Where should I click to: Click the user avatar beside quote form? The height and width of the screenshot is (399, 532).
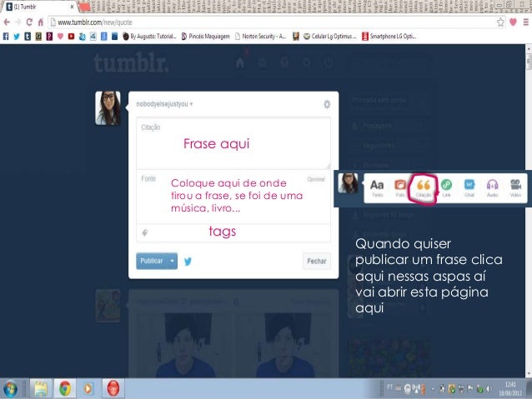coord(108,108)
